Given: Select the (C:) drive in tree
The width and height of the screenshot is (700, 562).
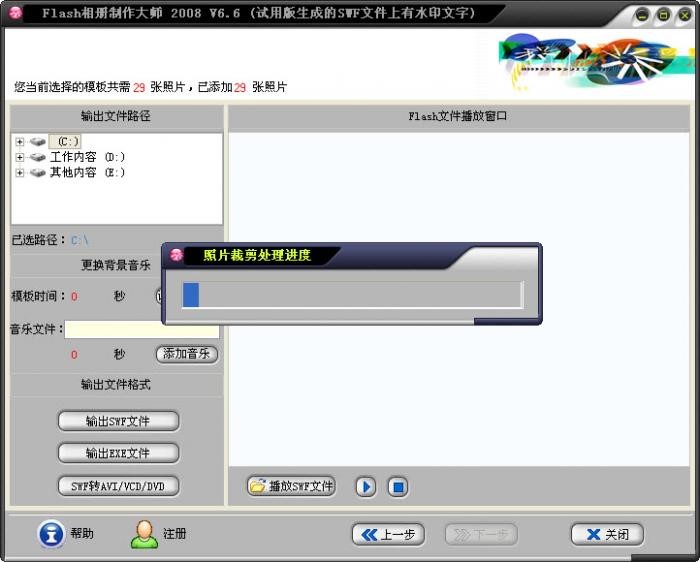Looking at the screenshot, I should coord(67,142).
